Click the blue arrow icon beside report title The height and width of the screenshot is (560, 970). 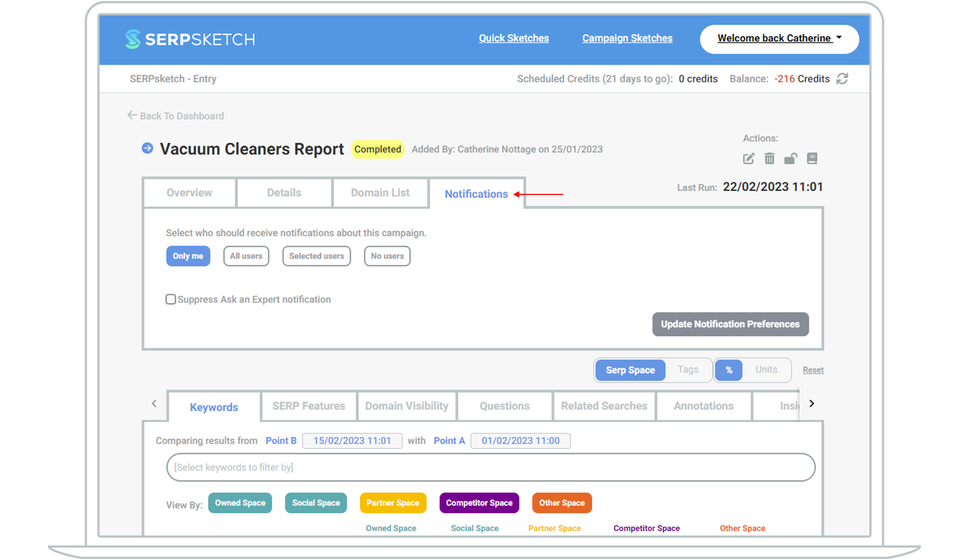click(x=147, y=148)
